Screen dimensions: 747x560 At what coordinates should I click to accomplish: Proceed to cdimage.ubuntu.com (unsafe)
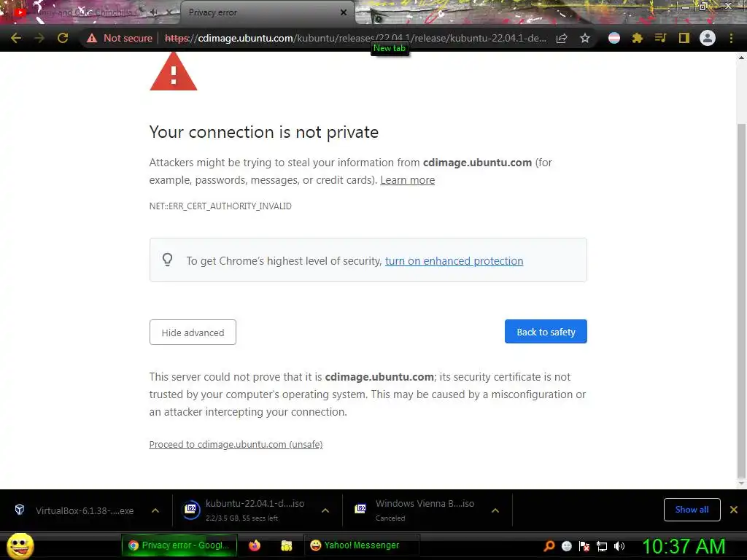click(236, 444)
